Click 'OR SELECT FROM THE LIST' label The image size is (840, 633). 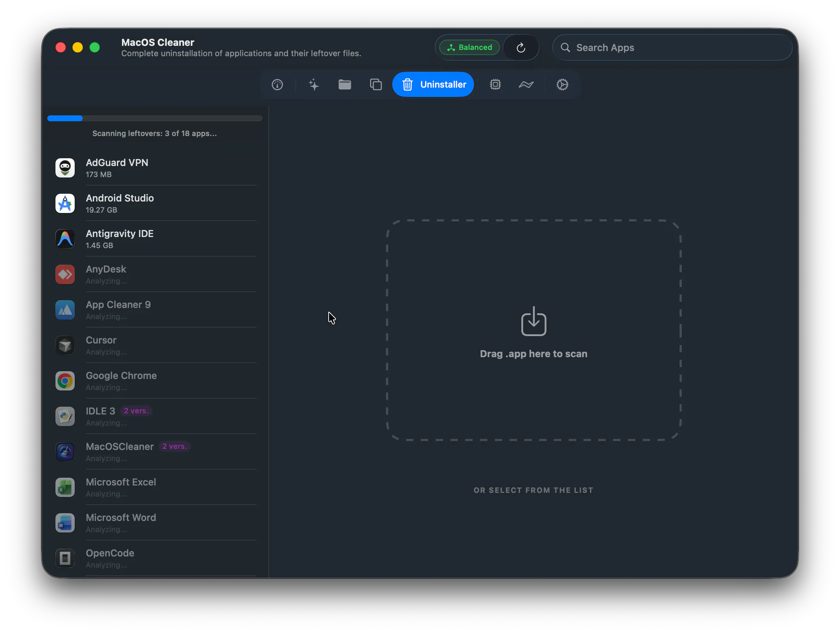tap(533, 490)
